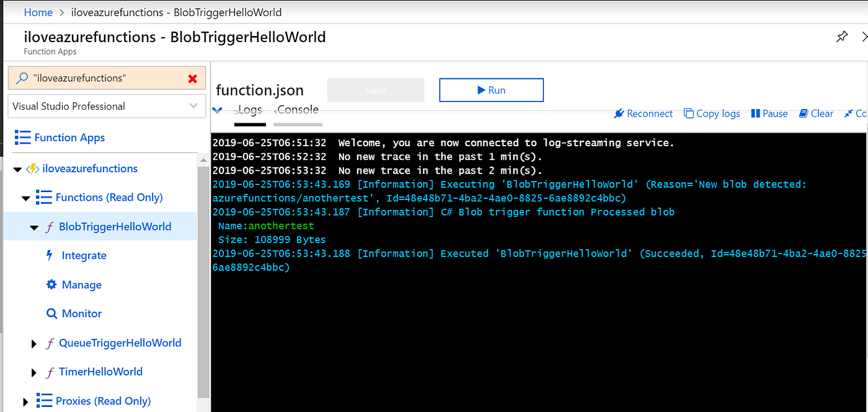This screenshot has height=412, width=868.
Task: Open Function Apps list
Action: point(69,138)
